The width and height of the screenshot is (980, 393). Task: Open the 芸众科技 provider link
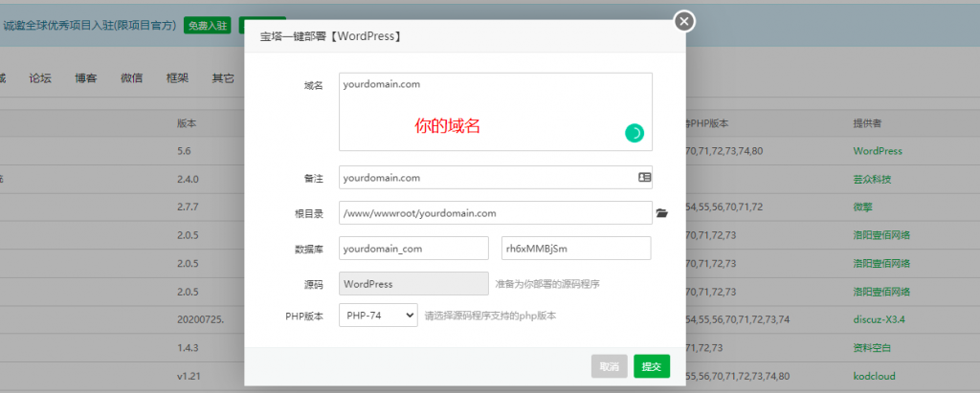coord(873,180)
